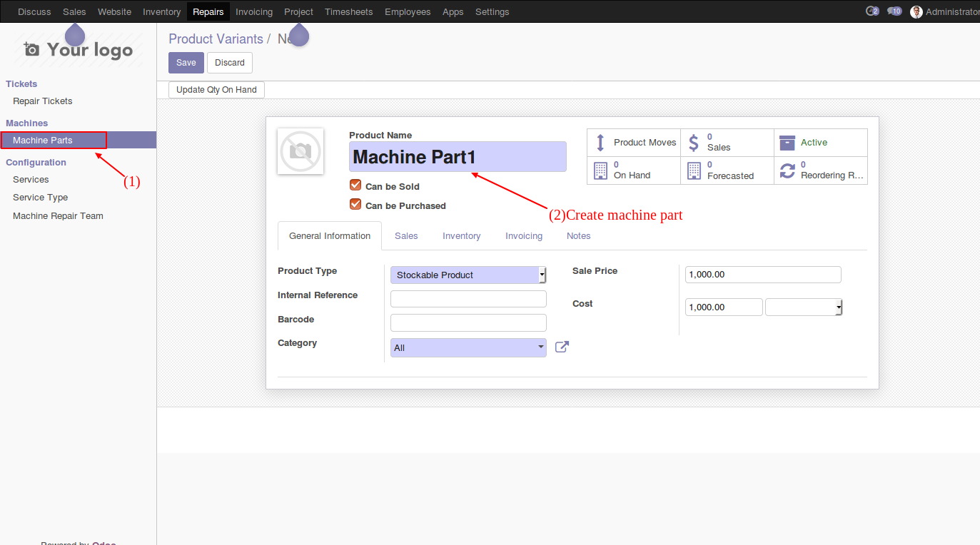The height and width of the screenshot is (545, 980).
Task: Open the Repairs menu
Action: click(208, 11)
